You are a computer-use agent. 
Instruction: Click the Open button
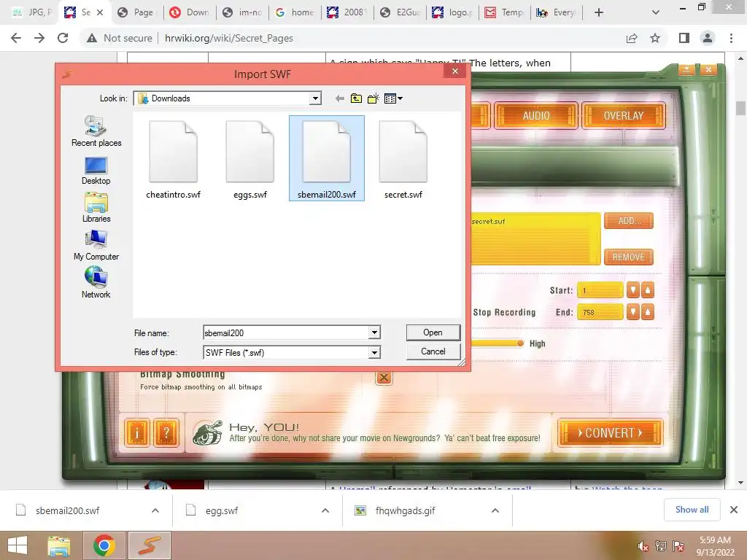tap(433, 332)
